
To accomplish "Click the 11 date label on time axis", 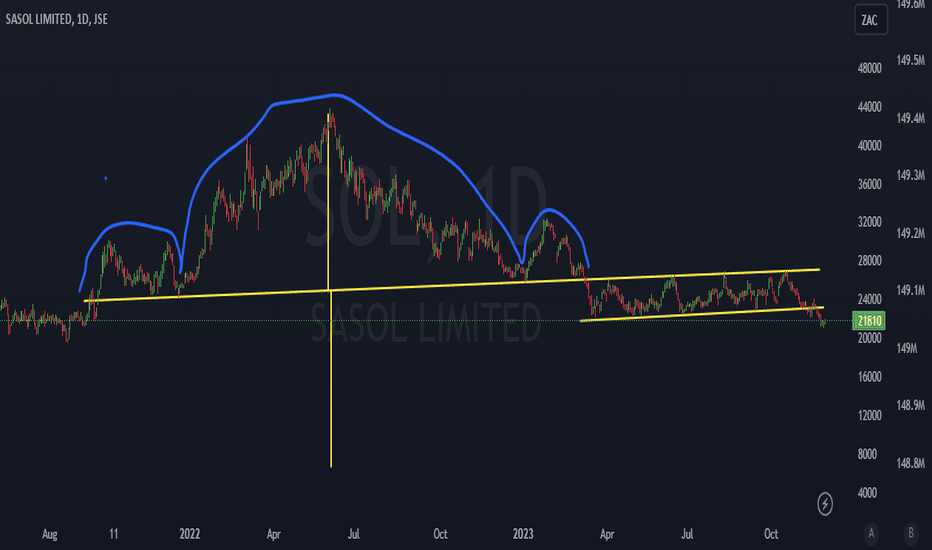I will [114, 534].
